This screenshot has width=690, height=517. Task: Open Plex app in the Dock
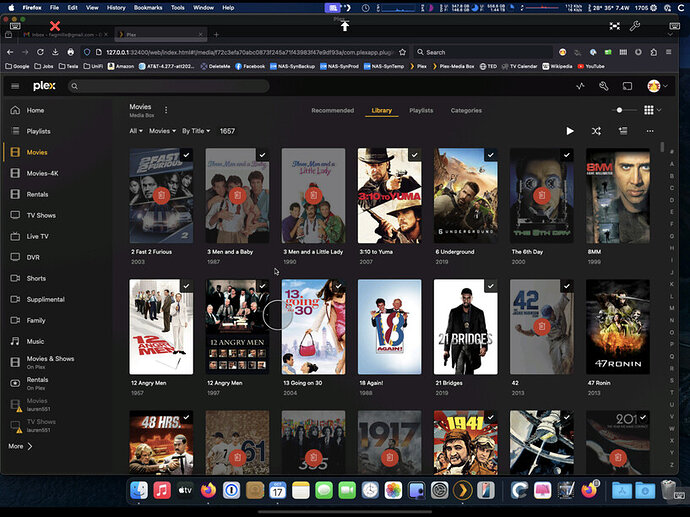462,490
